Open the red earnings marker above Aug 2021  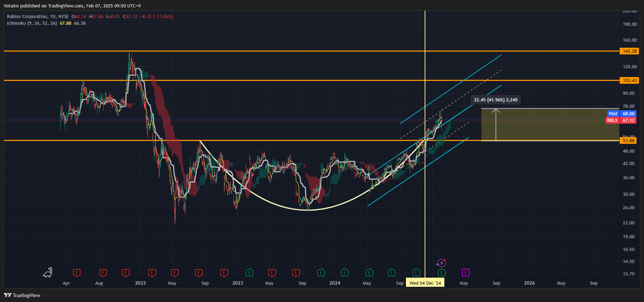pyautogui.click(x=103, y=273)
